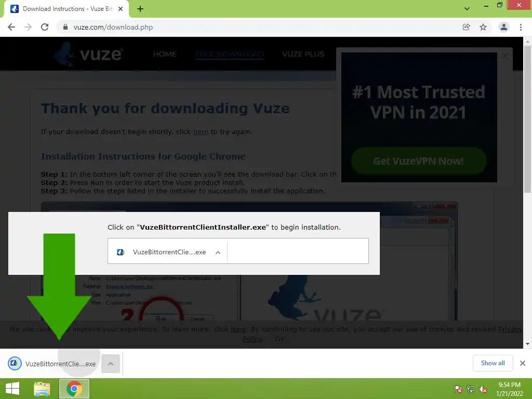Open the tab search chevron
This screenshot has width=532, height=399.
point(467,9)
